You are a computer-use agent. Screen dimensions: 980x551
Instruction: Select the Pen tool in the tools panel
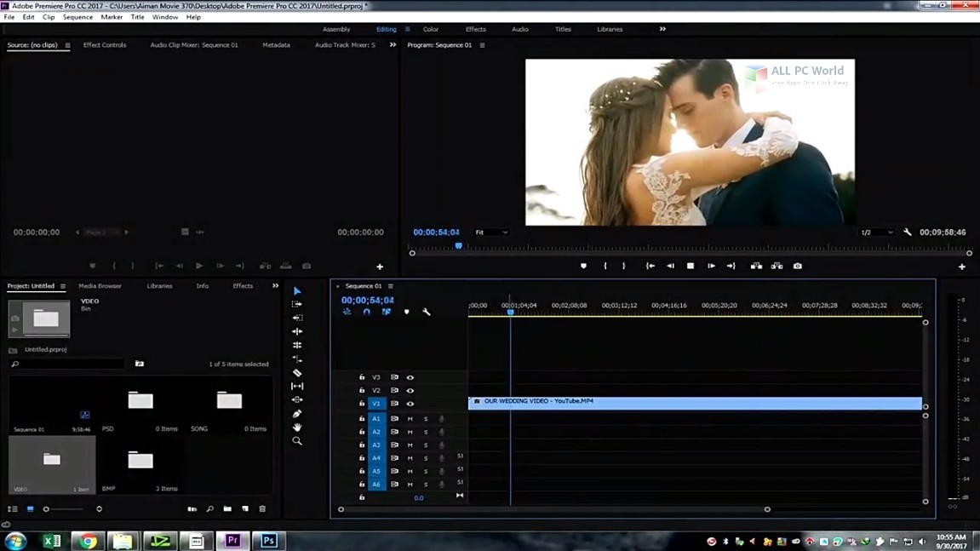(x=297, y=414)
